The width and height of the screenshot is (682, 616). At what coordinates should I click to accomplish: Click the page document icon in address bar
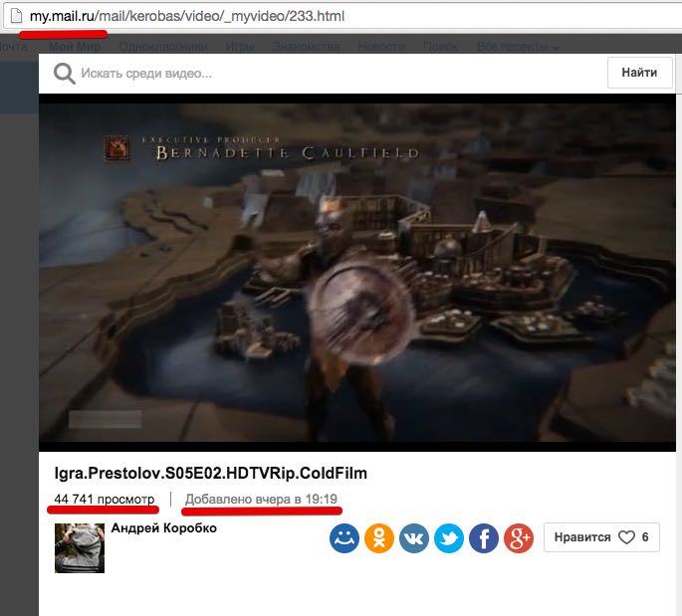pyautogui.click(x=17, y=16)
